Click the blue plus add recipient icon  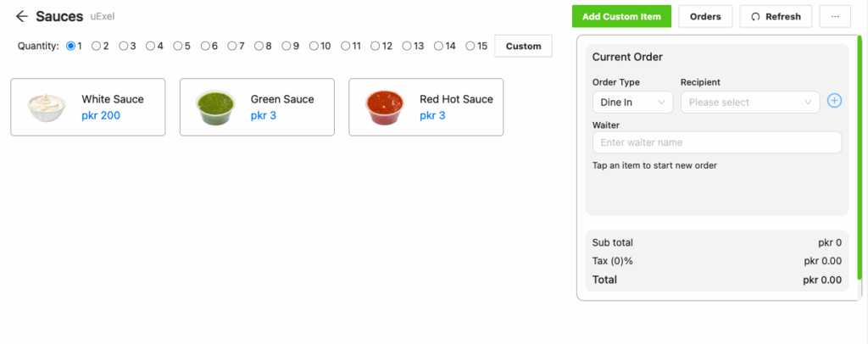pos(834,101)
